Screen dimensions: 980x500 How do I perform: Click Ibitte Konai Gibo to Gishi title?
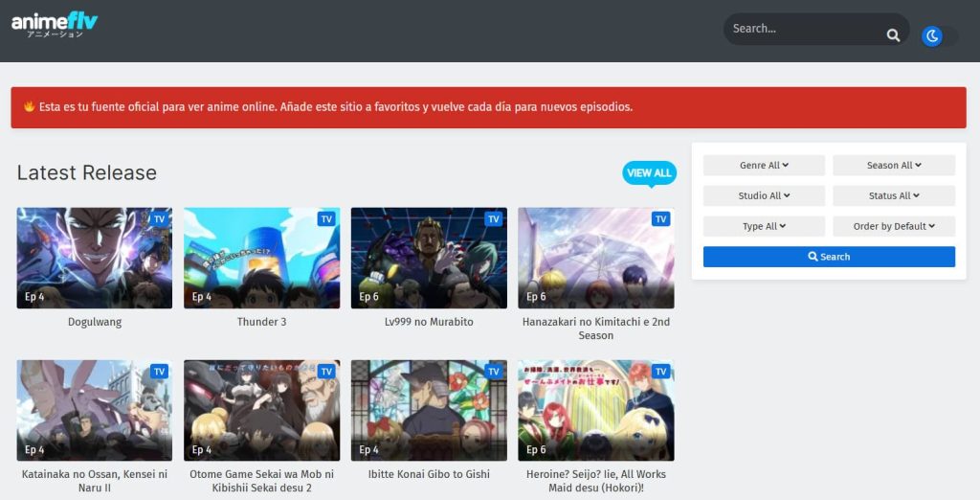[429, 474]
